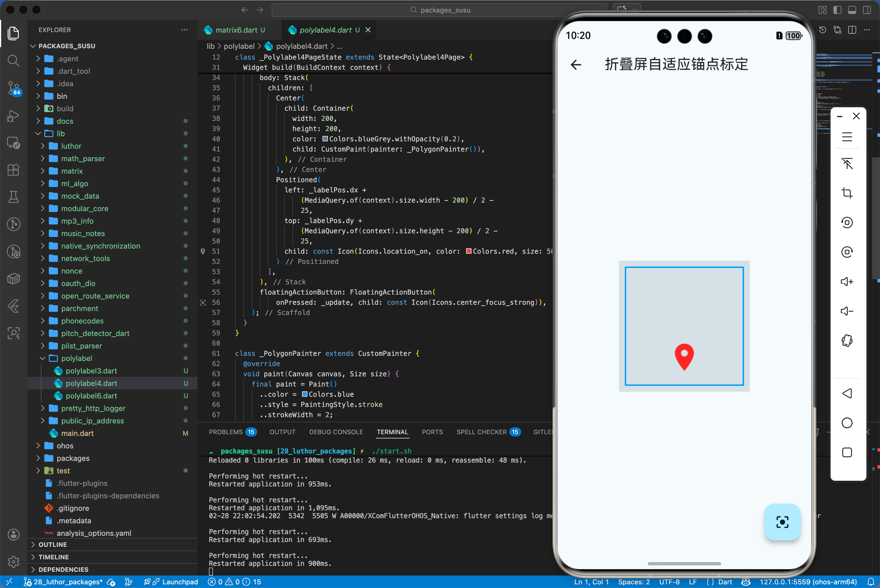The image size is (880, 588).
Task: Click the blue color swatch next to Colors.blue
Action: [305, 394]
